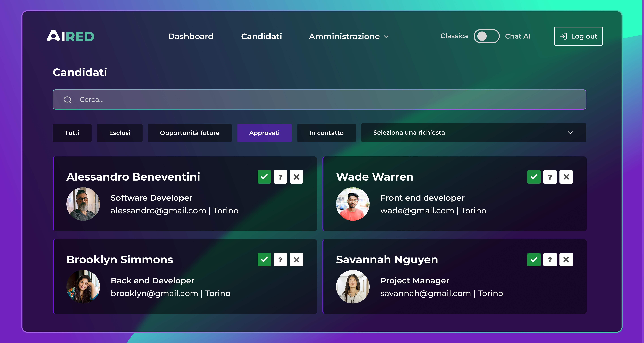Viewport: 644px width, 343px height.
Task: Click the text savannah@gmail.com | Torino
Action: (442, 293)
